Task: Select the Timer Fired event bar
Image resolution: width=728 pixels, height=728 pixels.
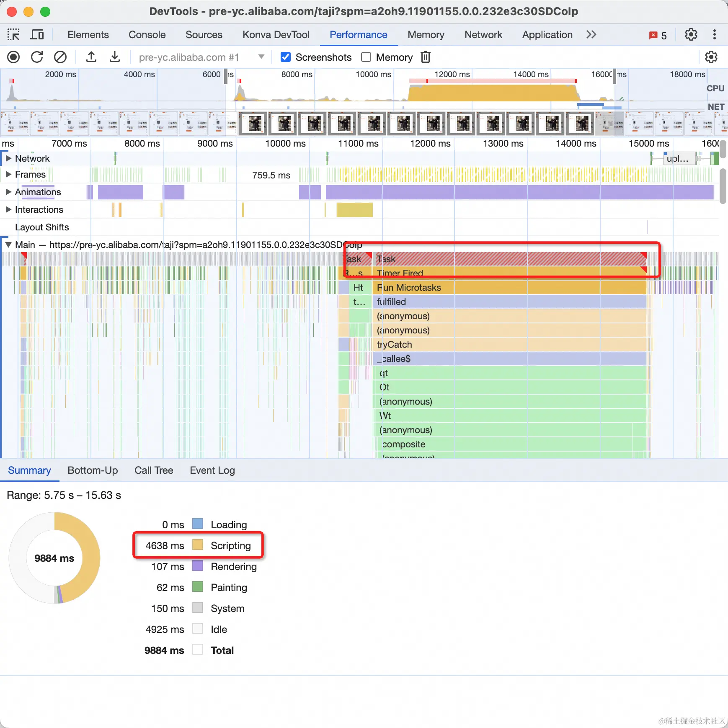Action: click(509, 273)
